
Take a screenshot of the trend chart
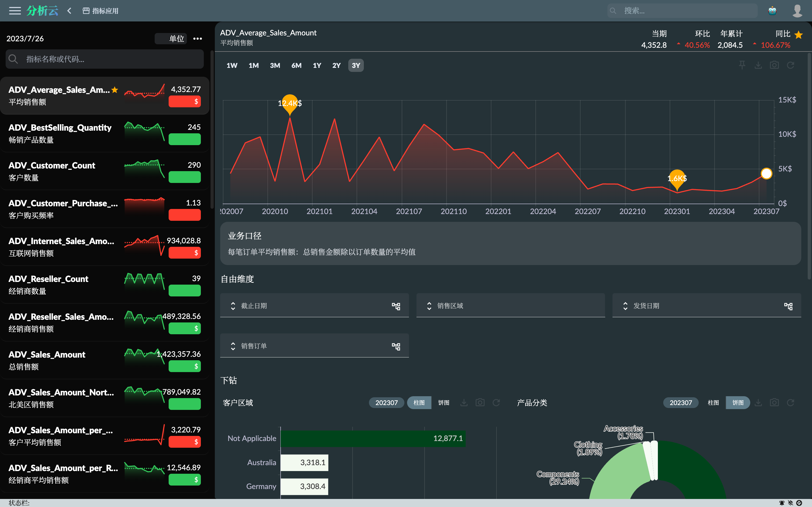(x=774, y=65)
